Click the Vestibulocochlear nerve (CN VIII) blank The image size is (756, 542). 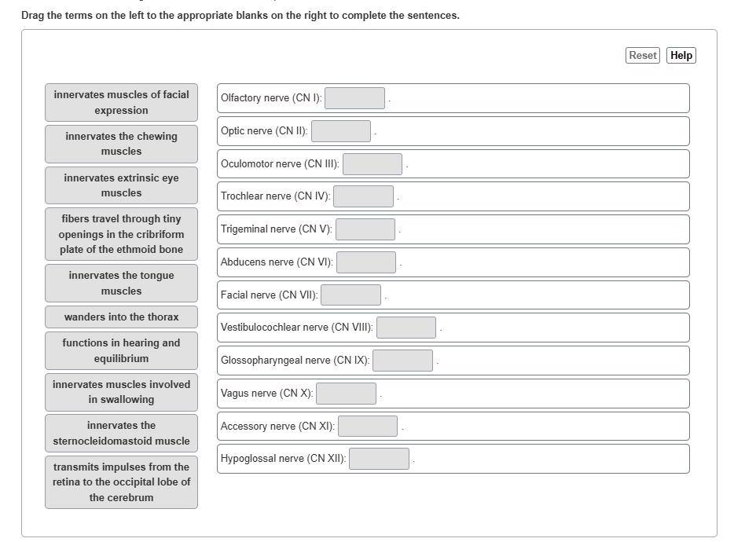[406, 328]
